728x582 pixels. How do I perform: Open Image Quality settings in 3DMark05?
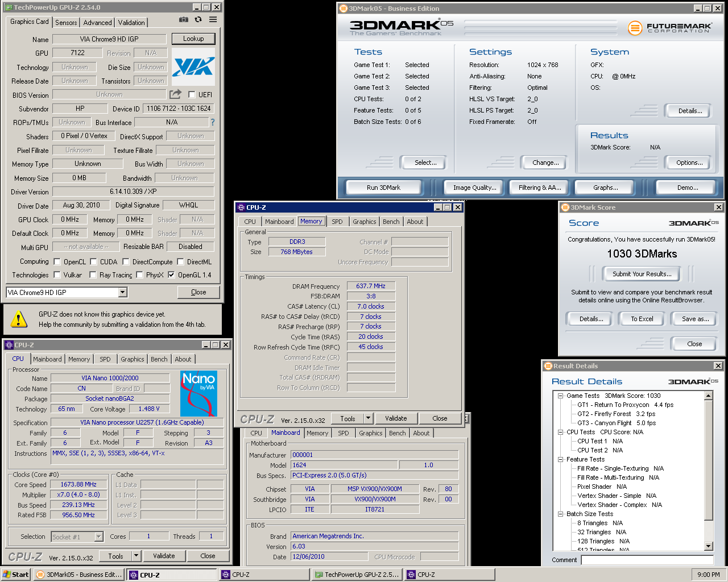point(474,188)
